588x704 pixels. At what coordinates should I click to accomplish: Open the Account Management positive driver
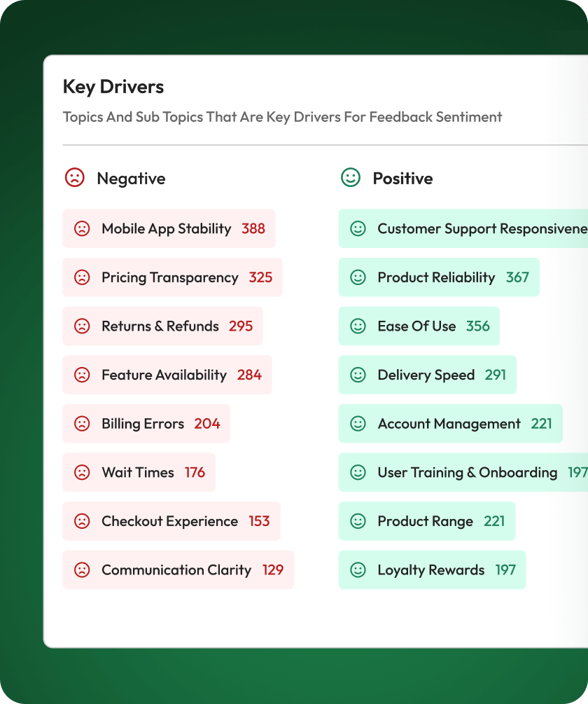click(450, 424)
